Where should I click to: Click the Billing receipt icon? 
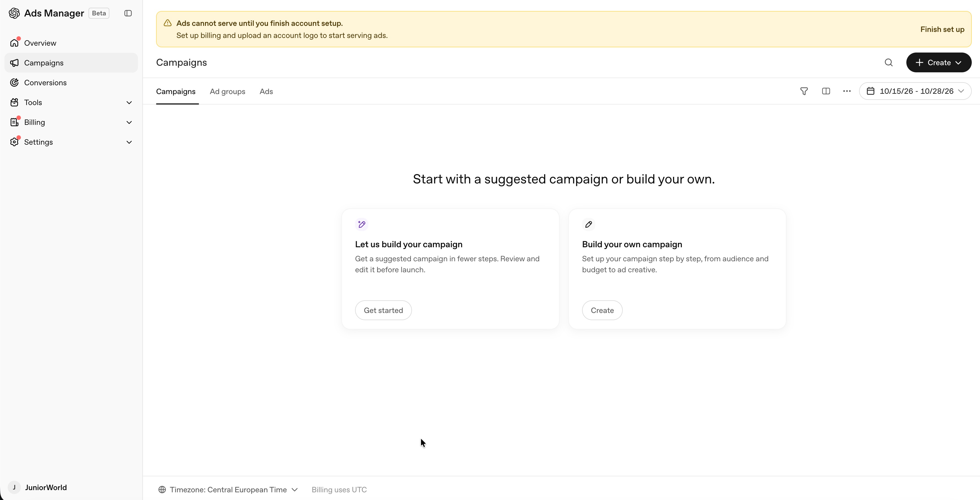click(x=15, y=122)
